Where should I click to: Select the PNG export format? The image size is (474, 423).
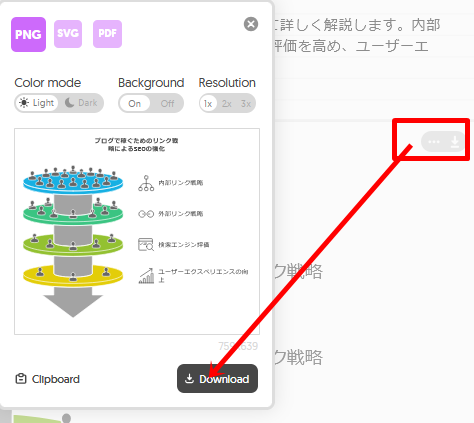pyautogui.click(x=28, y=34)
